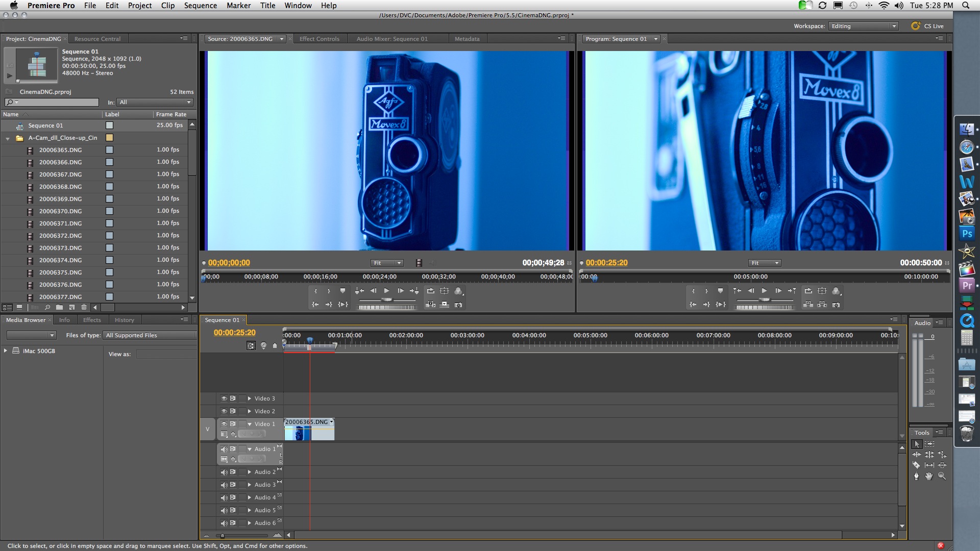Open Files of type dropdown
This screenshot has width=980, height=551.
(150, 335)
